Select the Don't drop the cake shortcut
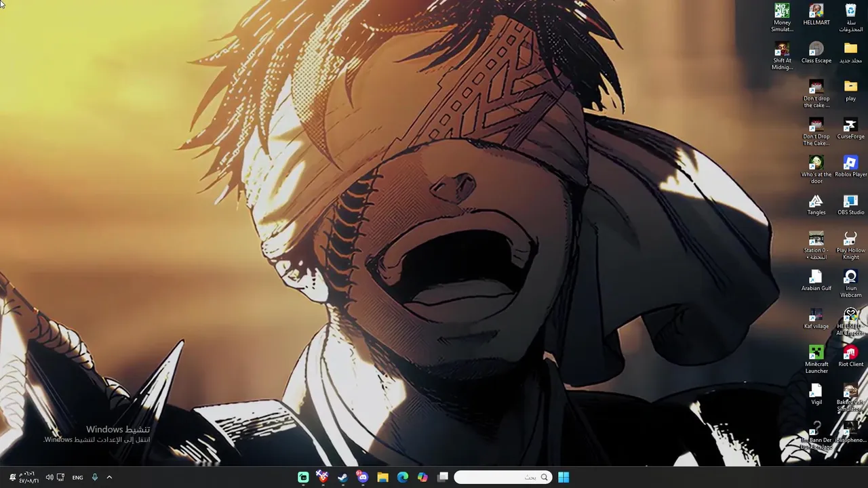 point(816,94)
